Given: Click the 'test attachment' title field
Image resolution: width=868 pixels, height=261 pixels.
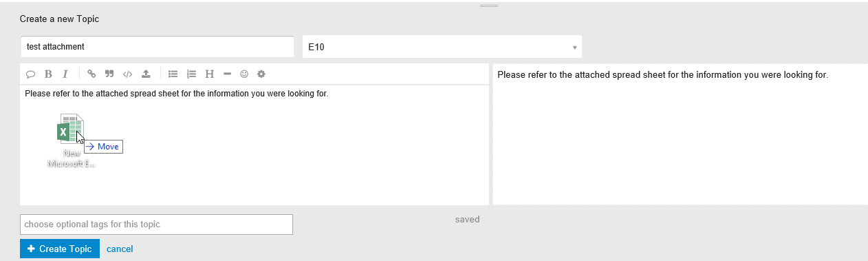Looking at the screenshot, I should (158, 47).
